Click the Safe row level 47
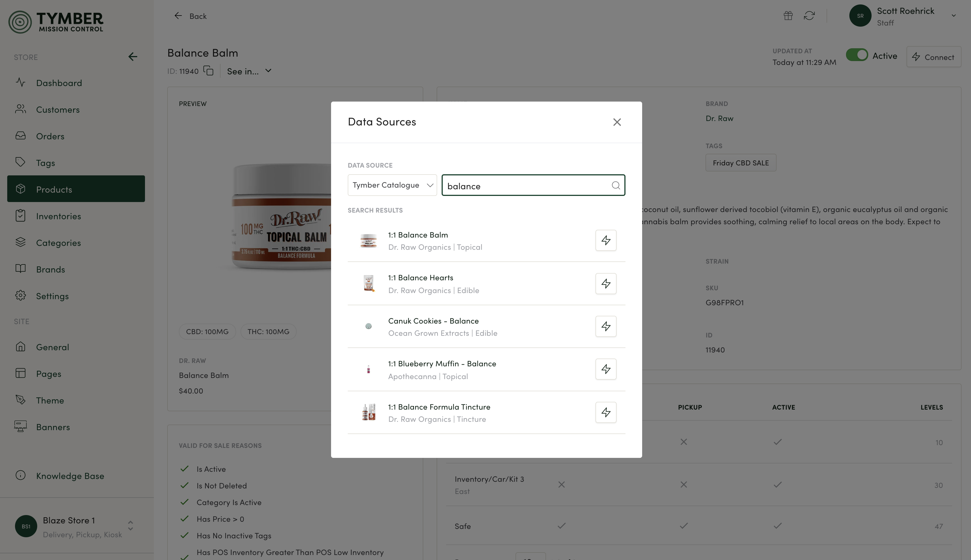The height and width of the screenshot is (560, 971). (x=938, y=526)
